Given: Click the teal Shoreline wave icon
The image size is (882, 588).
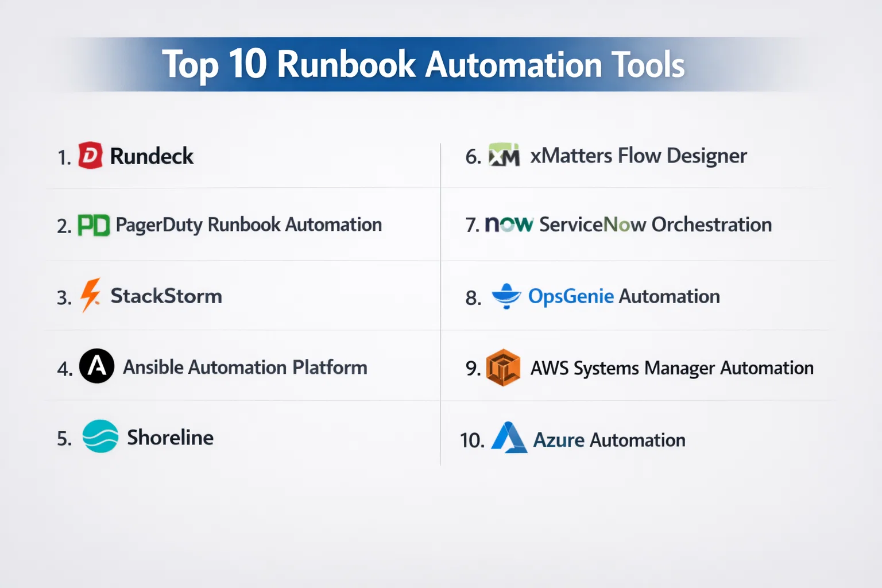Looking at the screenshot, I should click(100, 436).
